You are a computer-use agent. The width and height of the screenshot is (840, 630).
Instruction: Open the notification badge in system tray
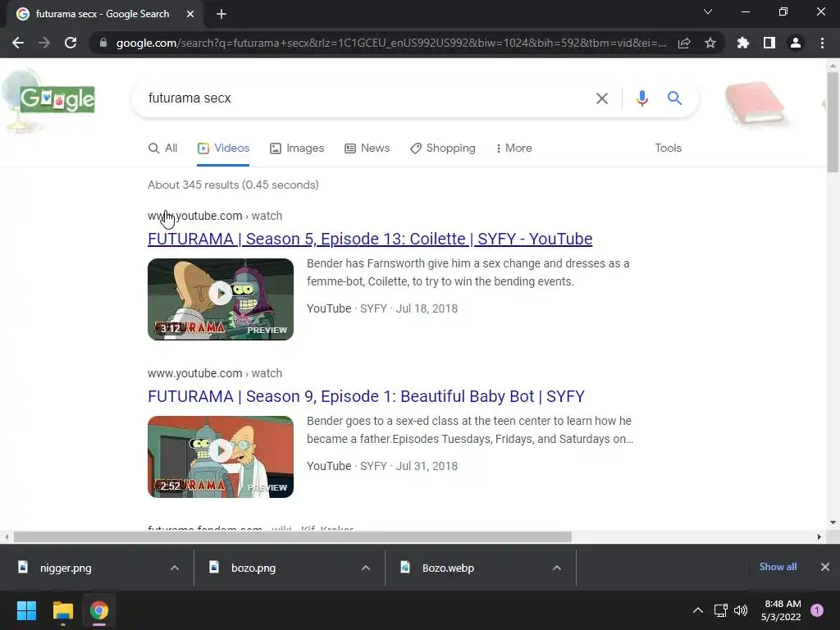(817, 610)
